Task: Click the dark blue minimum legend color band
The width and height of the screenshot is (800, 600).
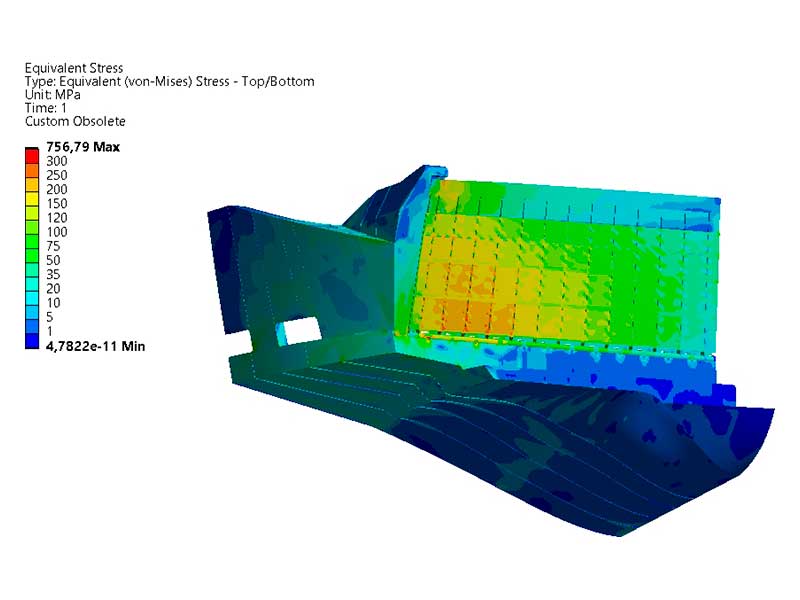Action: click(x=32, y=341)
